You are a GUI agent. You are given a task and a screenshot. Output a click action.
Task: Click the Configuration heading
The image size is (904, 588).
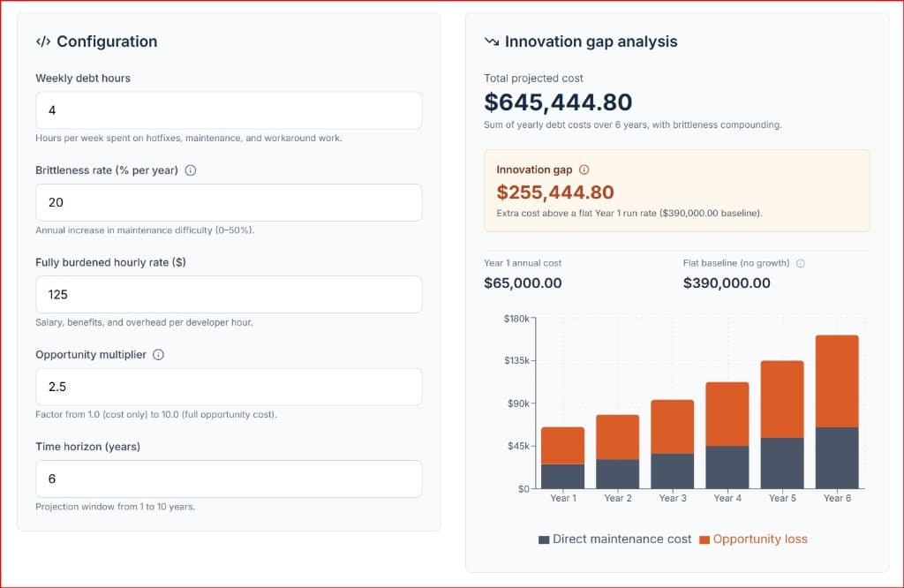pos(107,41)
